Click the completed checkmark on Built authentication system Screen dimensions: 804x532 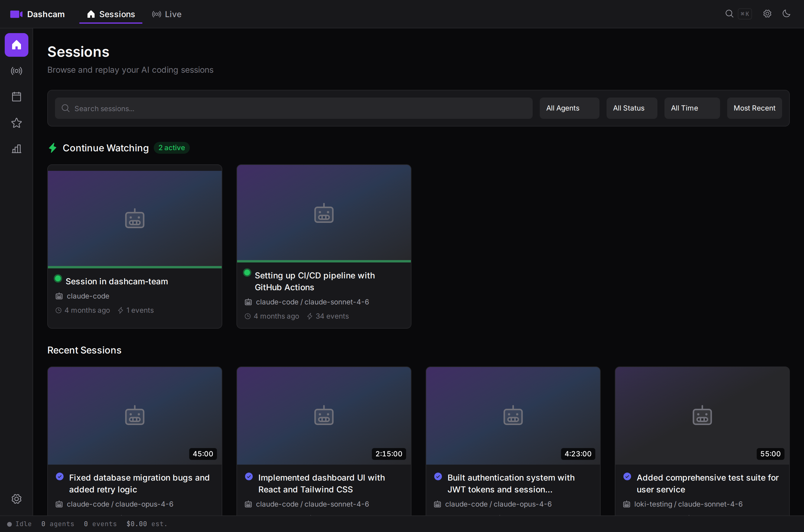pos(438,476)
